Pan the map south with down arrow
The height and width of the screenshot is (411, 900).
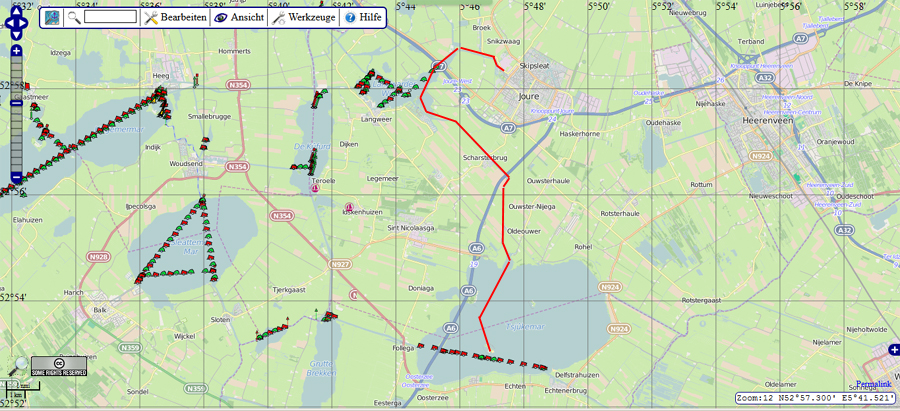(x=17, y=33)
